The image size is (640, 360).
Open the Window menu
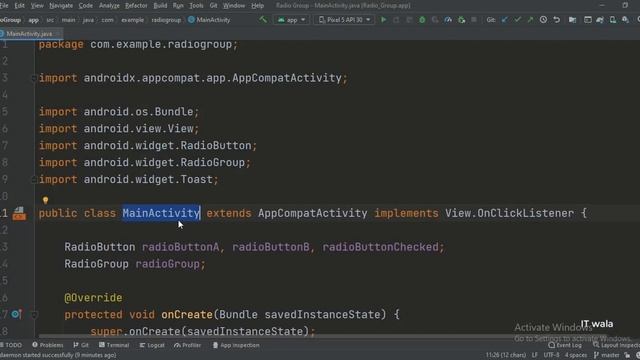(x=234, y=6)
